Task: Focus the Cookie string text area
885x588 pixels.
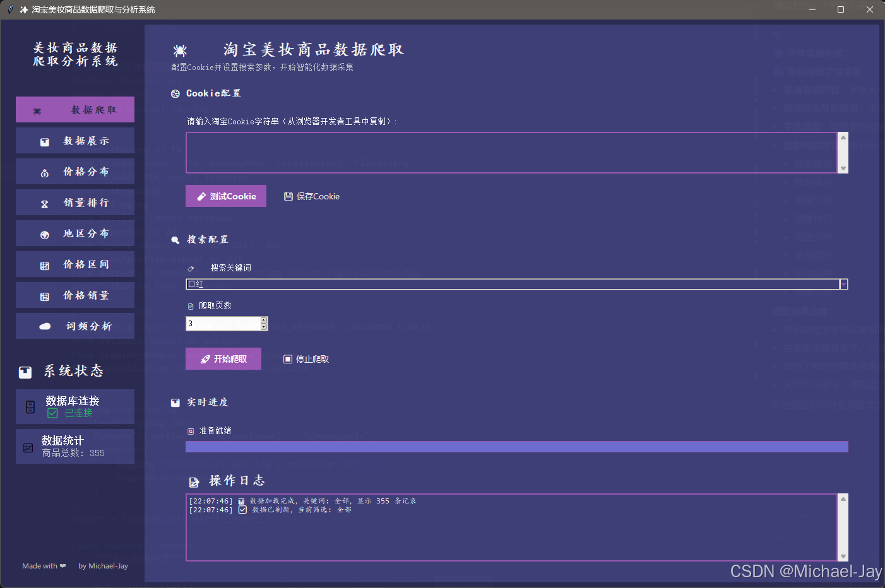Action: click(x=512, y=153)
